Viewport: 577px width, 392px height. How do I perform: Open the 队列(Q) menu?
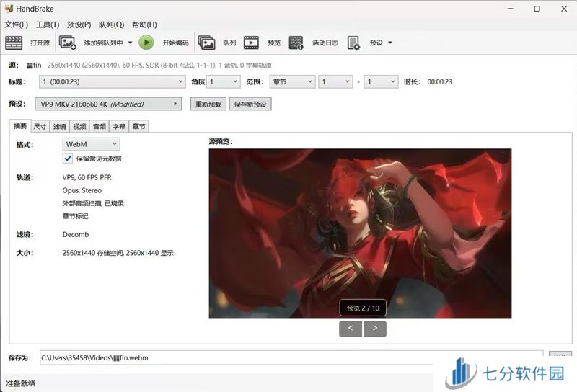click(x=112, y=24)
